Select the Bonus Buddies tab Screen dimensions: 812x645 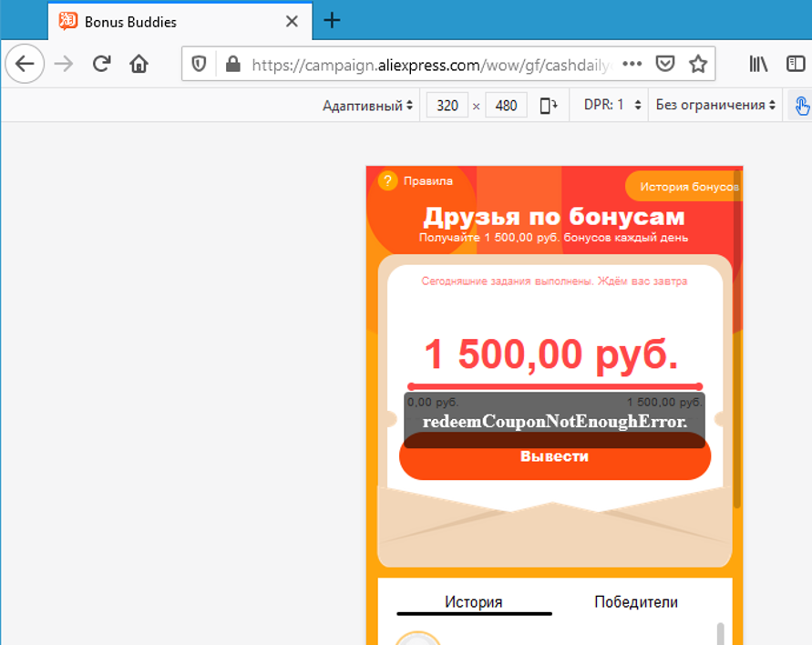tap(180, 21)
